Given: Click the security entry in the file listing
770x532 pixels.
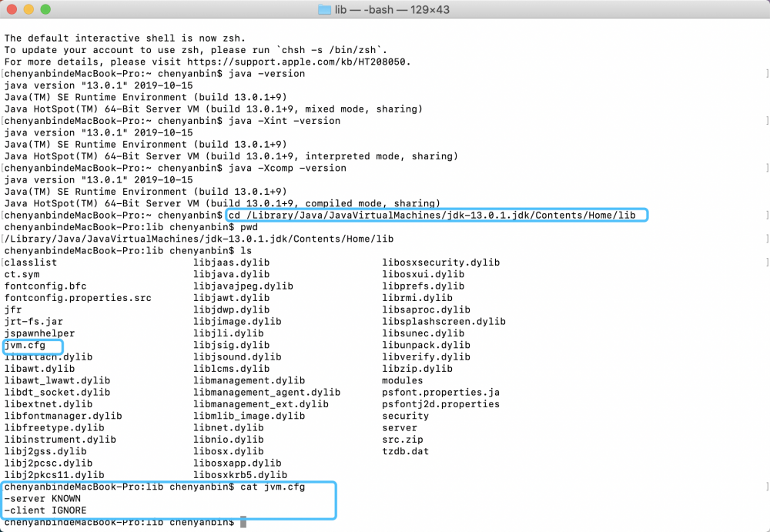Looking at the screenshot, I should pyautogui.click(x=403, y=416).
